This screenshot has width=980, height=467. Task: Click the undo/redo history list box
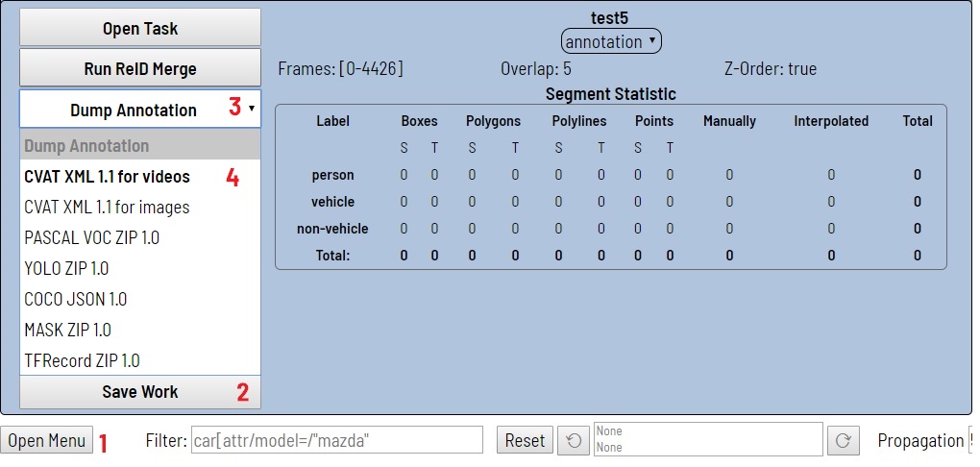click(x=707, y=440)
